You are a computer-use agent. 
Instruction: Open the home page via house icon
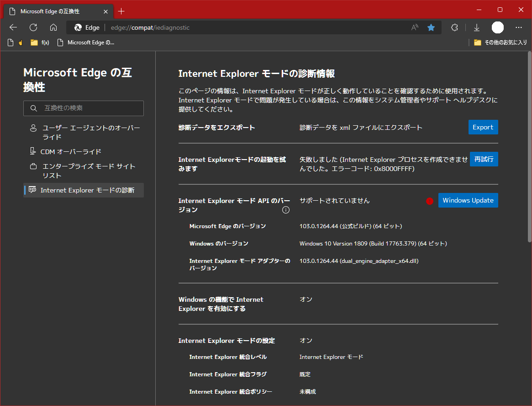click(53, 27)
